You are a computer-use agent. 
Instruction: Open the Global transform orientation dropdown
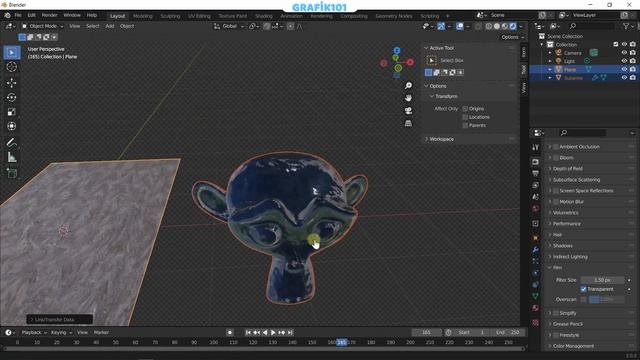229,26
